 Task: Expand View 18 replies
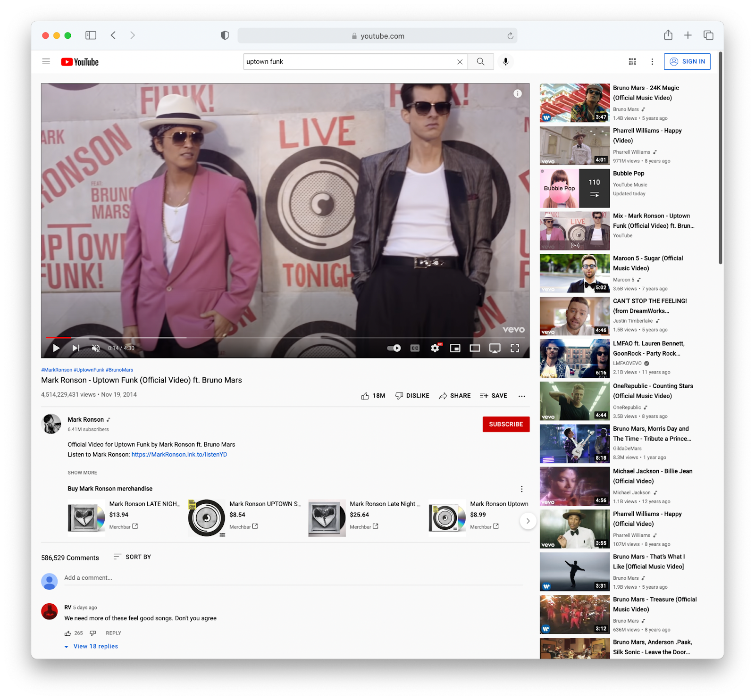[x=92, y=647]
